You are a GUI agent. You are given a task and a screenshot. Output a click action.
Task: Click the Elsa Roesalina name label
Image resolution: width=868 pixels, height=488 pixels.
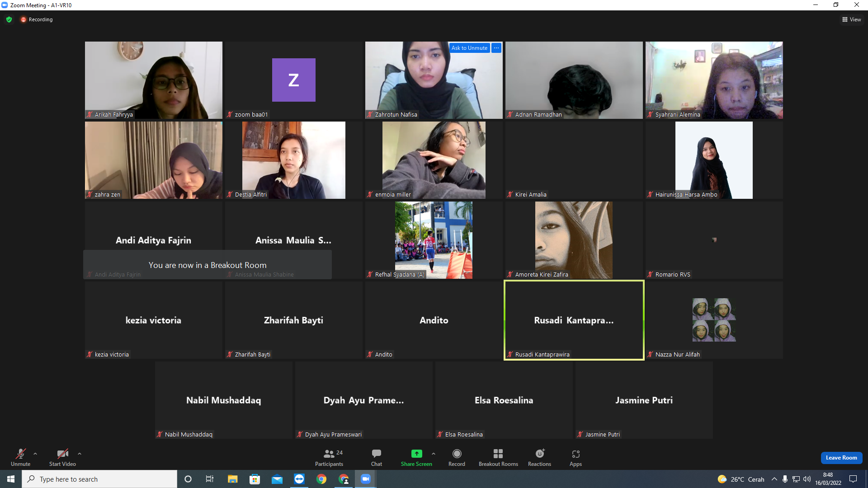pos(464,435)
